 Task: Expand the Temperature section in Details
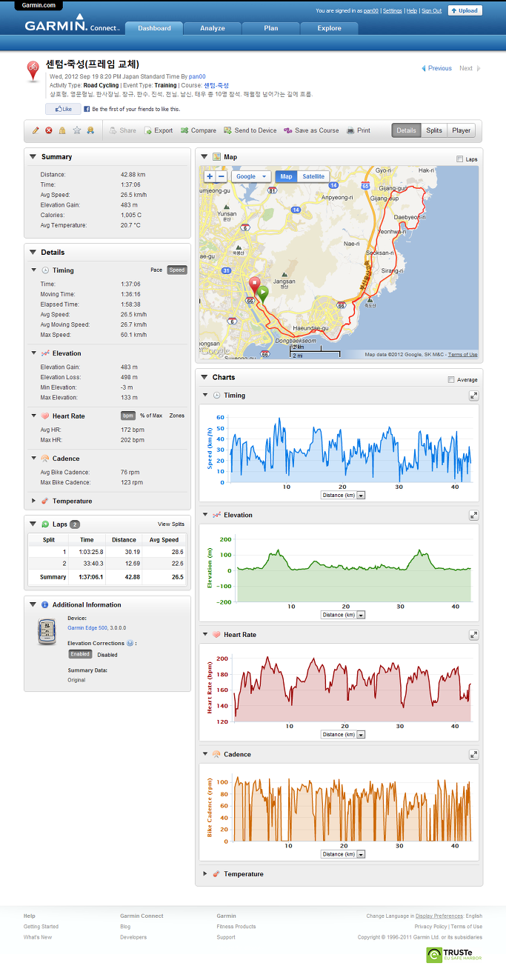click(x=34, y=501)
